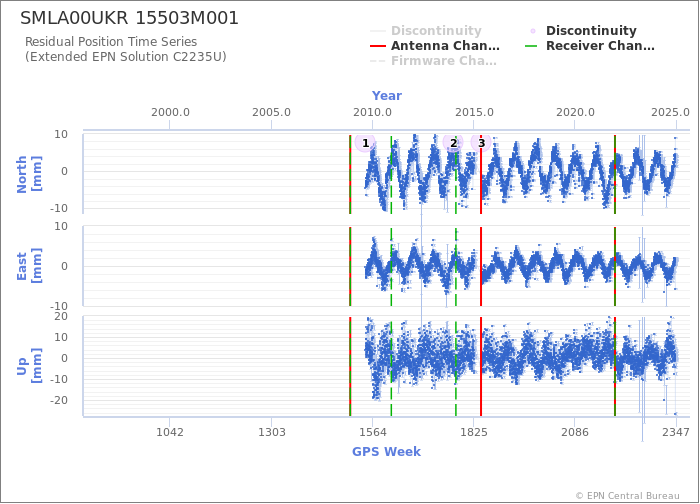
Task: Click the 2015.0 year tick label
Action: (474, 112)
